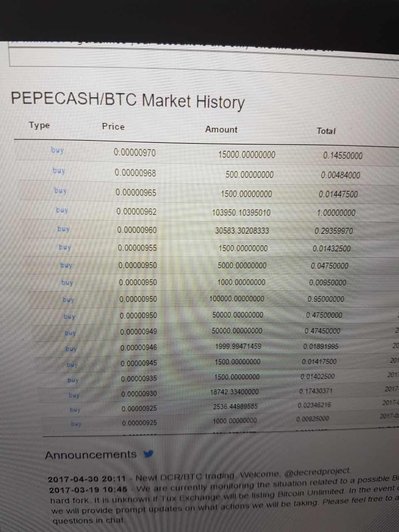The width and height of the screenshot is (399, 532).
Task: Click the PEPECASH/BTC Market History heading
Action: pyautogui.click(x=128, y=99)
